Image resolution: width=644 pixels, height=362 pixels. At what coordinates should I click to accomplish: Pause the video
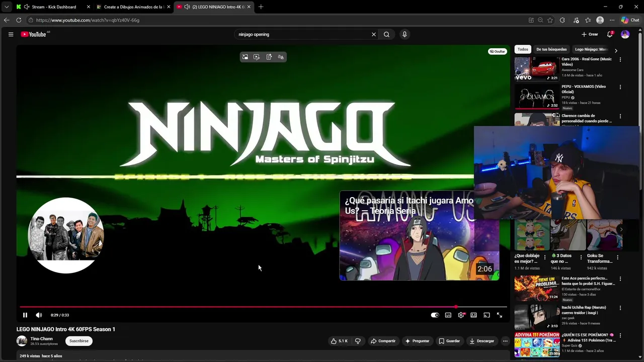click(x=25, y=315)
